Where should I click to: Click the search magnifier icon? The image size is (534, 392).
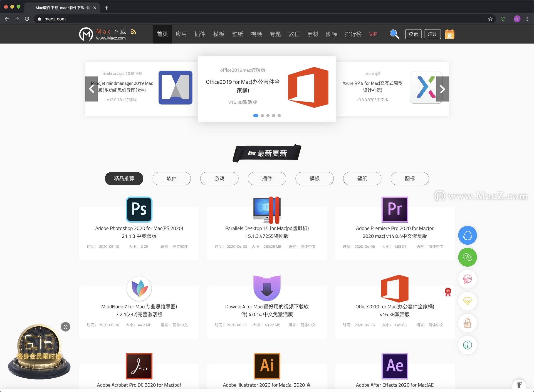[394, 34]
